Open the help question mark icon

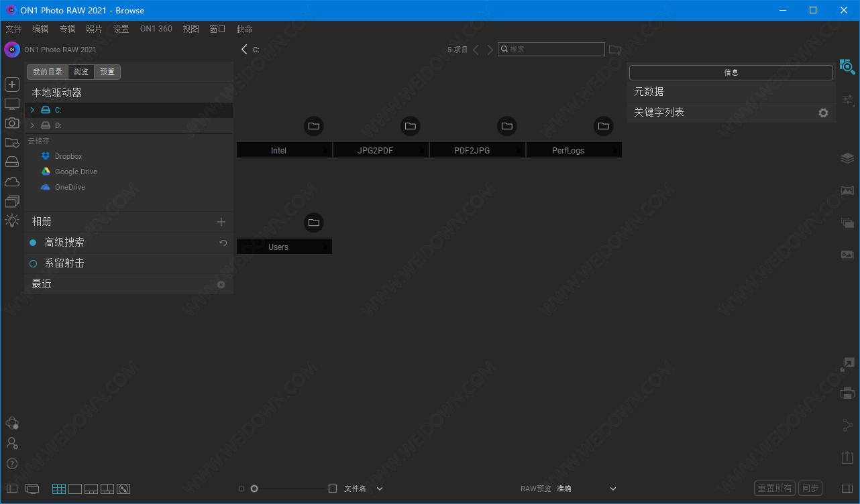coord(12,464)
